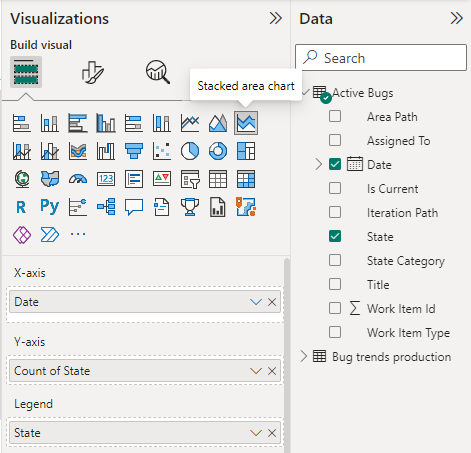
Task: Select the R script visual
Action: (x=22, y=207)
